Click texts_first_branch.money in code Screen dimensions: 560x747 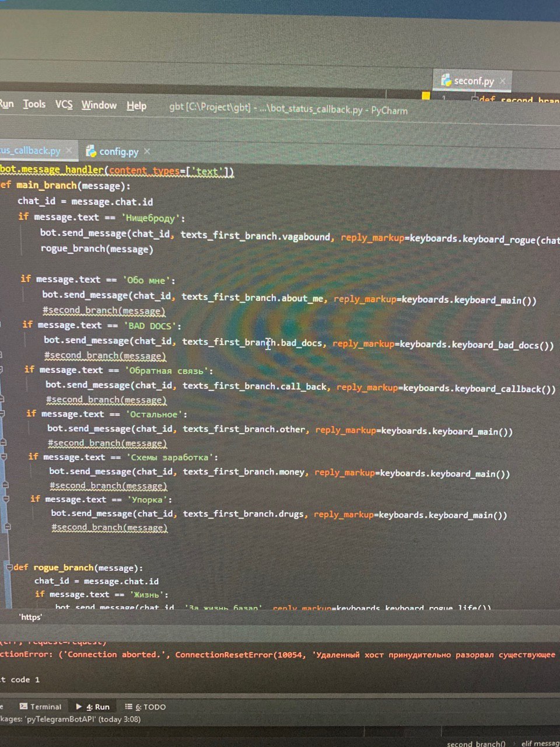click(244, 472)
